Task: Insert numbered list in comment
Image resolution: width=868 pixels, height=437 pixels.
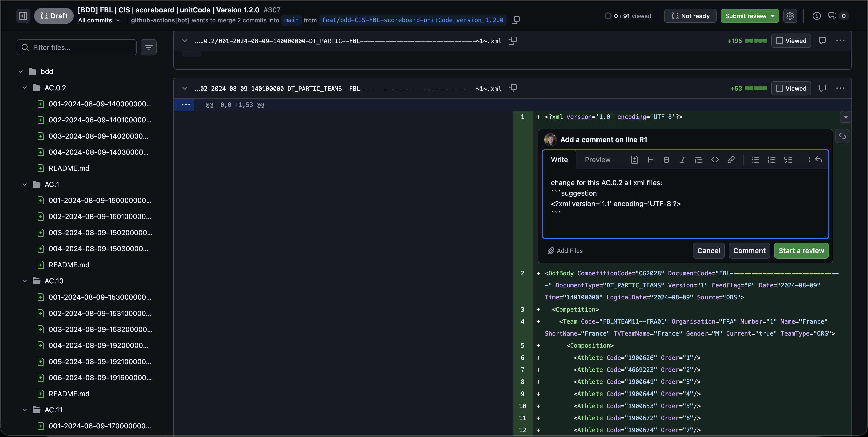Action: 771,160
